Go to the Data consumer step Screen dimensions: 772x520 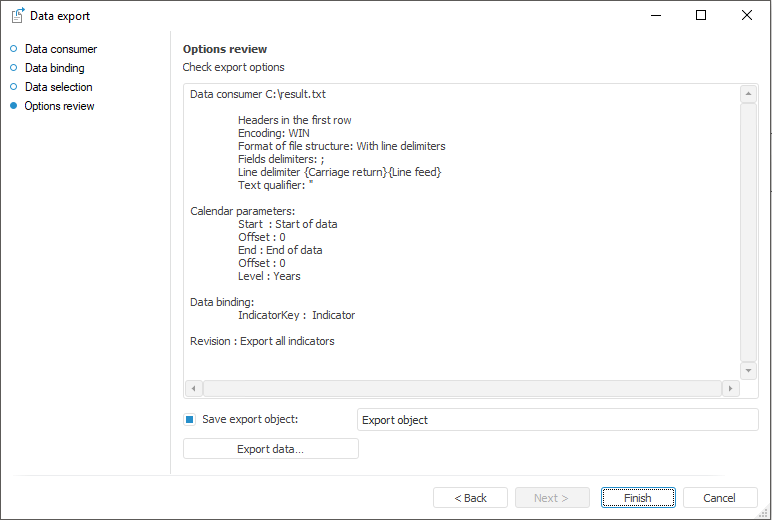click(61, 49)
